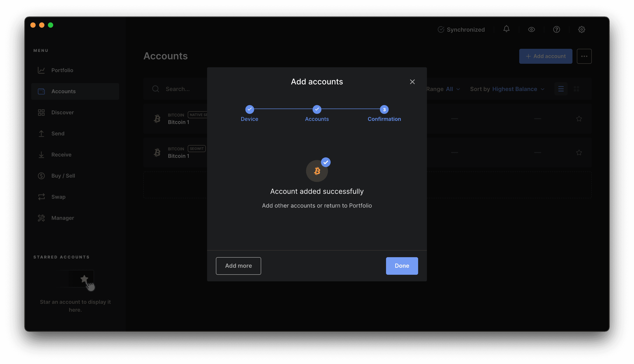Switch to the Accounts menu entry
This screenshot has width=634, height=364.
pos(64,91)
